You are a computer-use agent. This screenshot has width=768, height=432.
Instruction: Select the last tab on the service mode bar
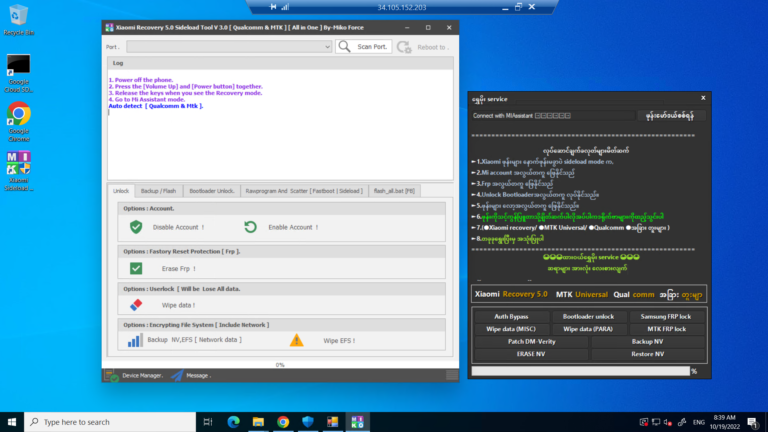(x=680, y=295)
